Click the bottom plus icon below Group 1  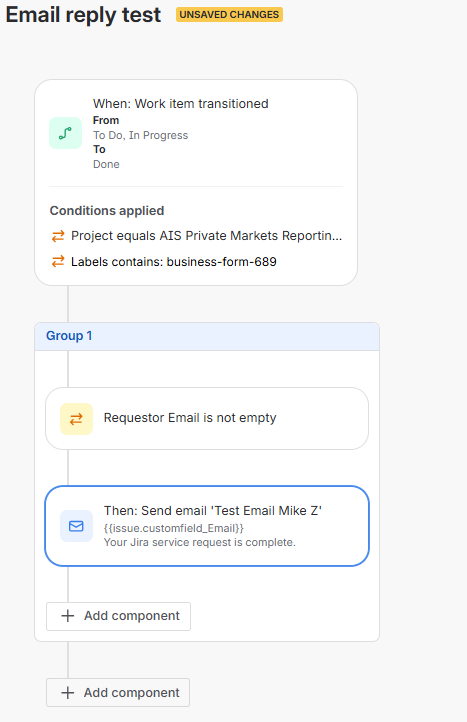(x=68, y=693)
